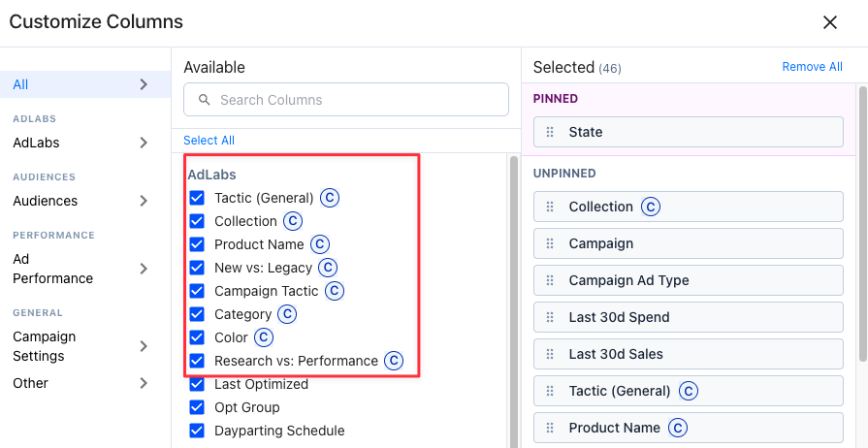Screen dimensions: 868x448
Task: Expand Campaign Settings with its chevron
Action: coord(144,346)
